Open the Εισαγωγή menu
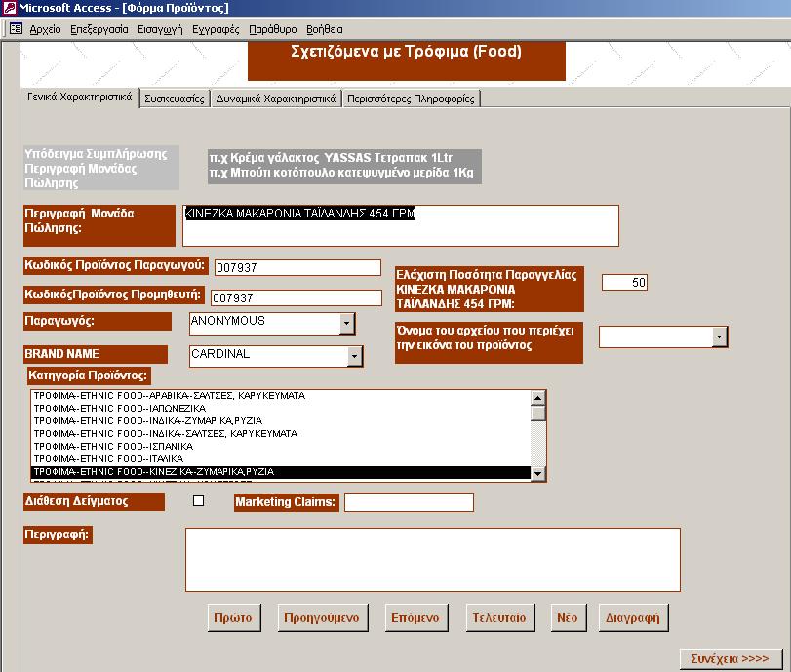 [160, 29]
